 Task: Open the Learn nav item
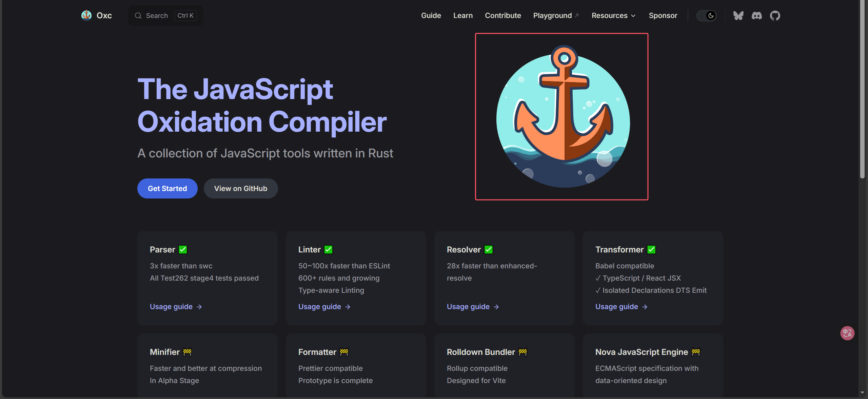[x=463, y=16]
